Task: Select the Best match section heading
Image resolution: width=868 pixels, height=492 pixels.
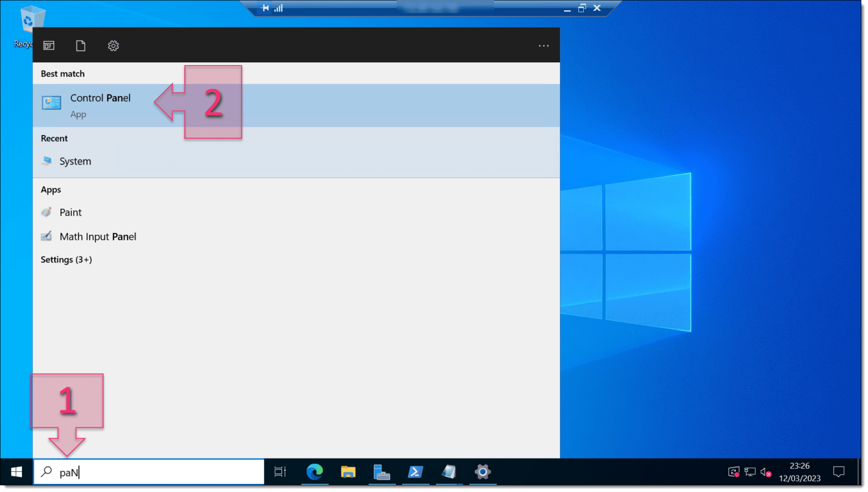Action: point(62,74)
